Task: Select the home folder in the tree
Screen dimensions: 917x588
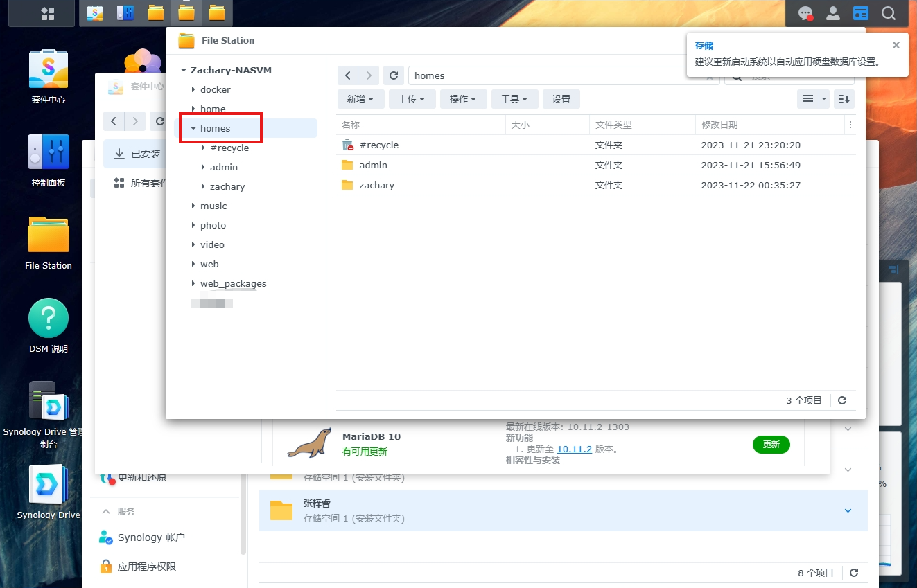Action: (x=213, y=109)
